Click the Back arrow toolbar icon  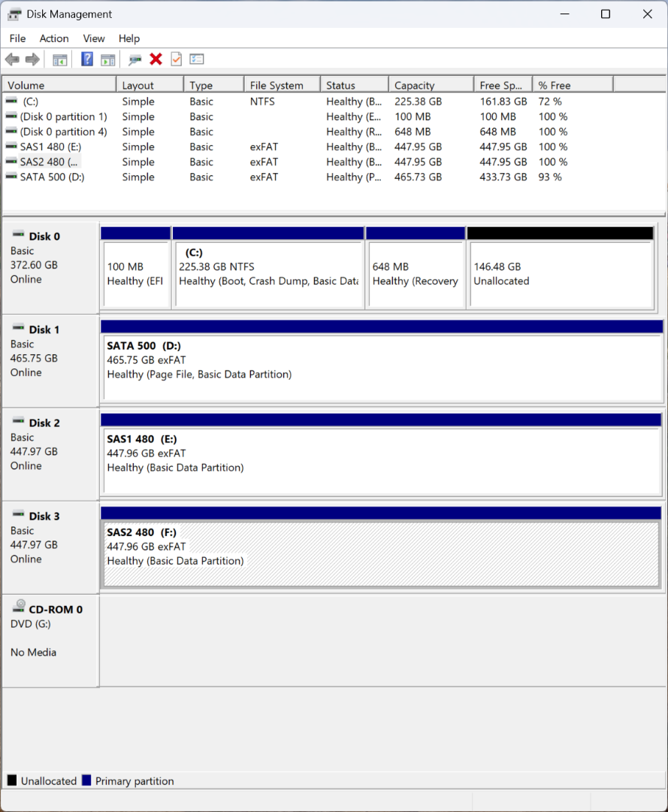point(13,59)
